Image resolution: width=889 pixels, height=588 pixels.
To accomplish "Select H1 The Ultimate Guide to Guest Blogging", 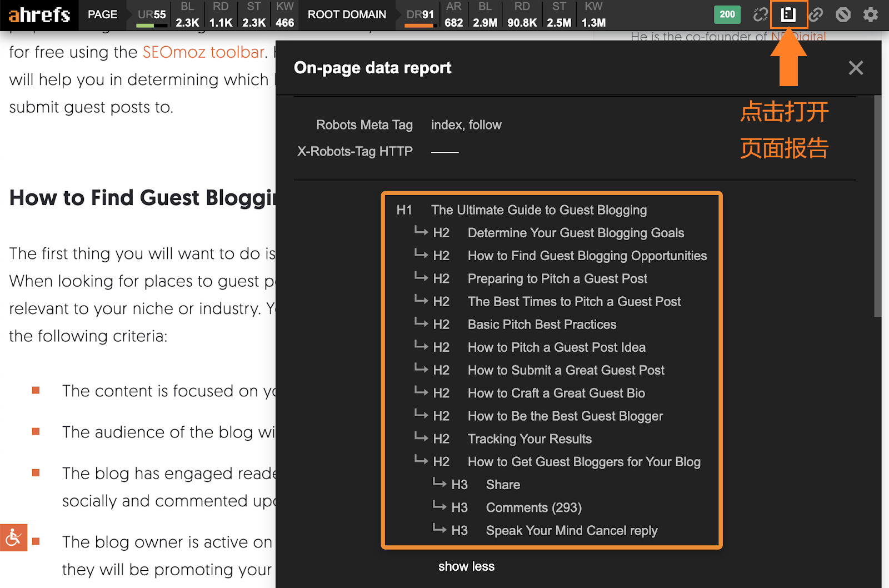I will tap(538, 210).
